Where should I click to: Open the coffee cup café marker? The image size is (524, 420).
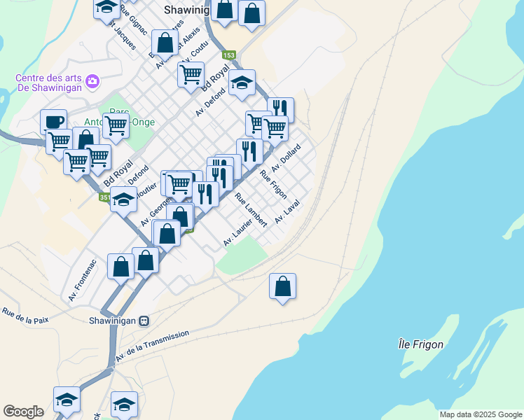coord(53,121)
